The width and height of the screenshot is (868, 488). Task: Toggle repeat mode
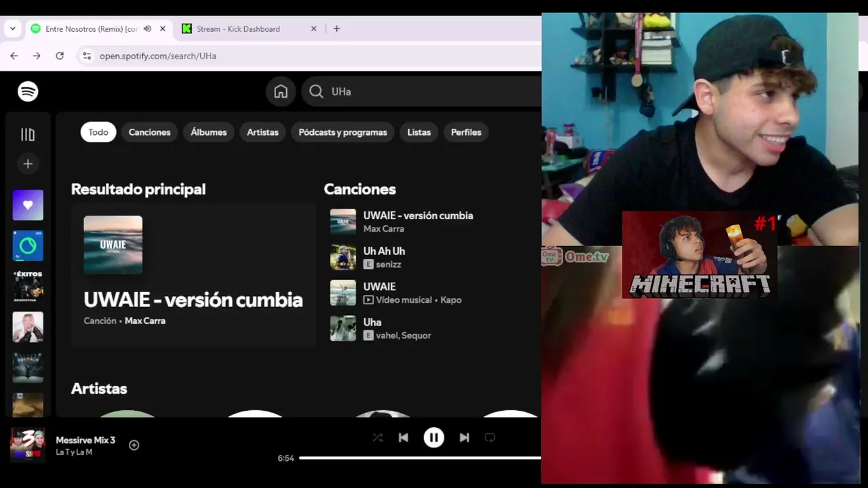[x=490, y=438]
